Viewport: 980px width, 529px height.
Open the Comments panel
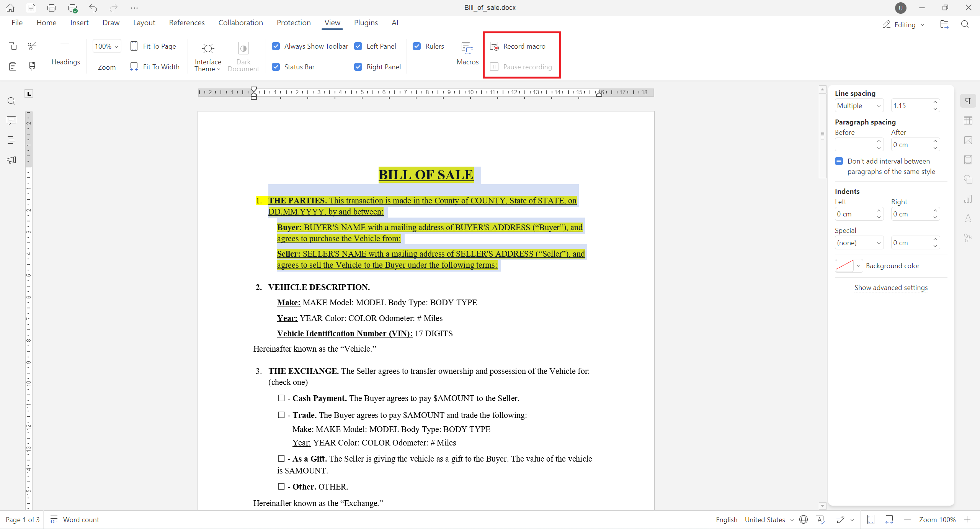(x=11, y=121)
